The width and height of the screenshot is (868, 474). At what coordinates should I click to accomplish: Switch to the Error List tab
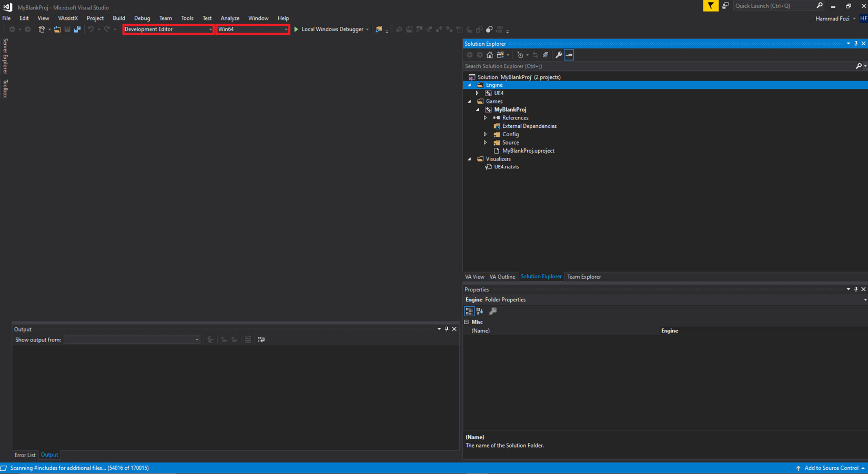click(x=25, y=455)
